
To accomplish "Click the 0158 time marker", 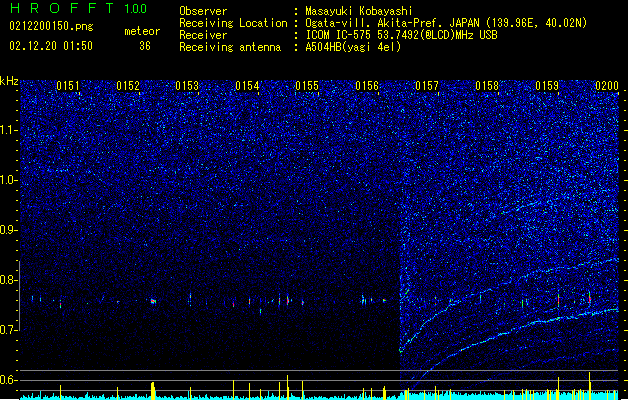I will pyautogui.click(x=487, y=86).
